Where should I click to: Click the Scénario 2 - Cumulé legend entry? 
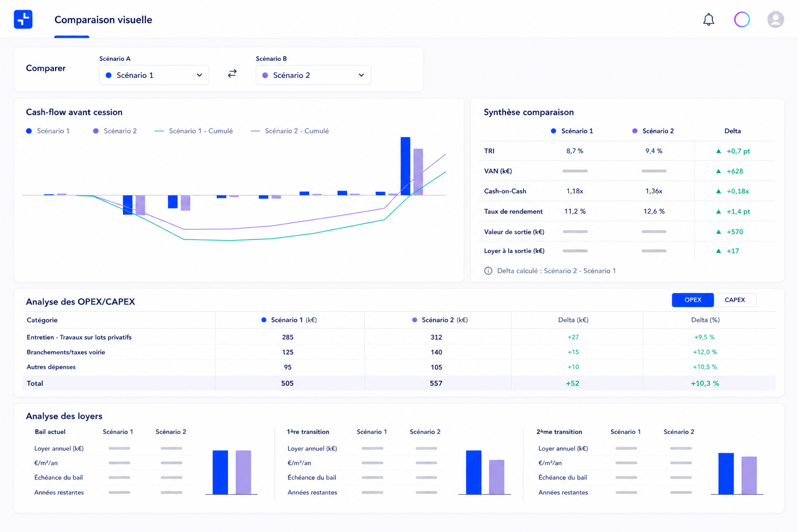[x=290, y=131]
